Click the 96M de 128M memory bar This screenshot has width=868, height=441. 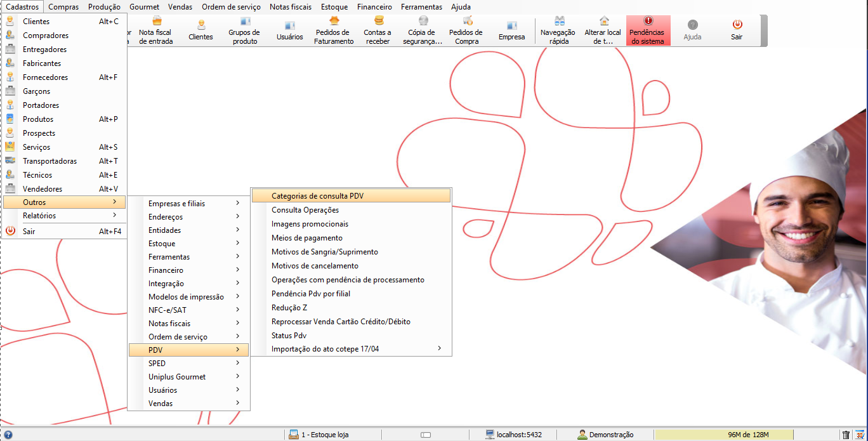coord(723,435)
